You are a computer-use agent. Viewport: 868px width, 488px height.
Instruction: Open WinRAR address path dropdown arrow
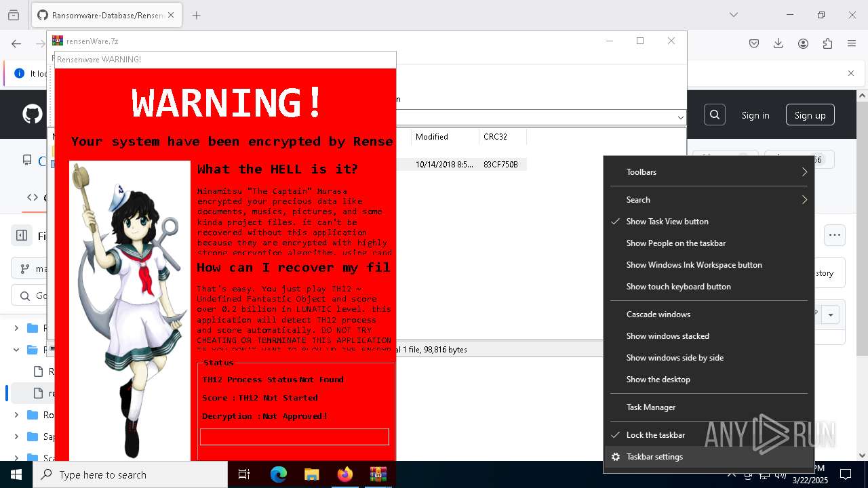pyautogui.click(x=680, y=117)
